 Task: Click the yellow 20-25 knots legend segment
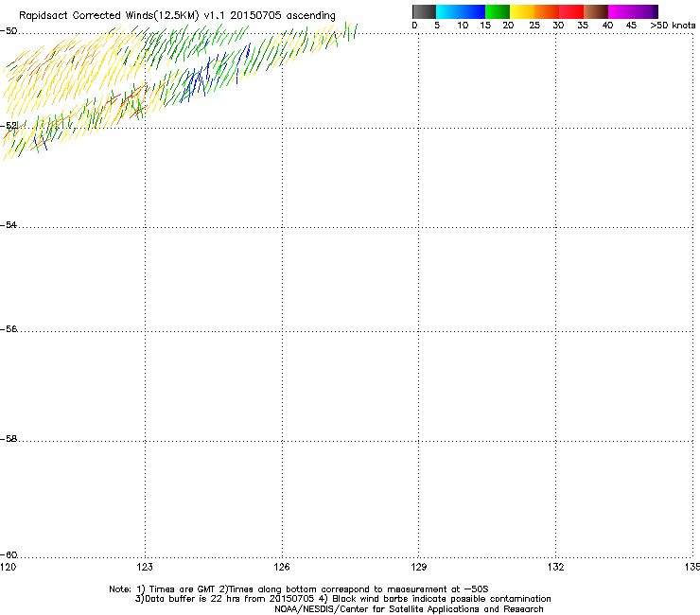coord(522,11)
